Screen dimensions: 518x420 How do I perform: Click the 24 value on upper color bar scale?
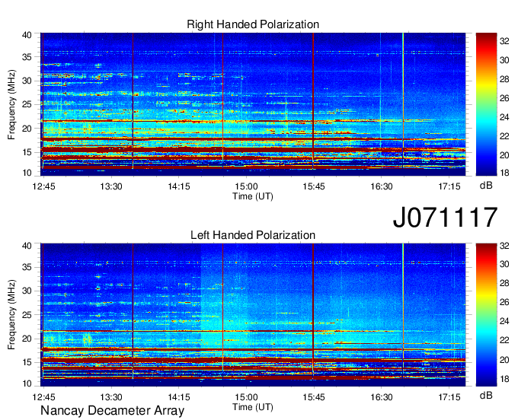coord(504,117)
